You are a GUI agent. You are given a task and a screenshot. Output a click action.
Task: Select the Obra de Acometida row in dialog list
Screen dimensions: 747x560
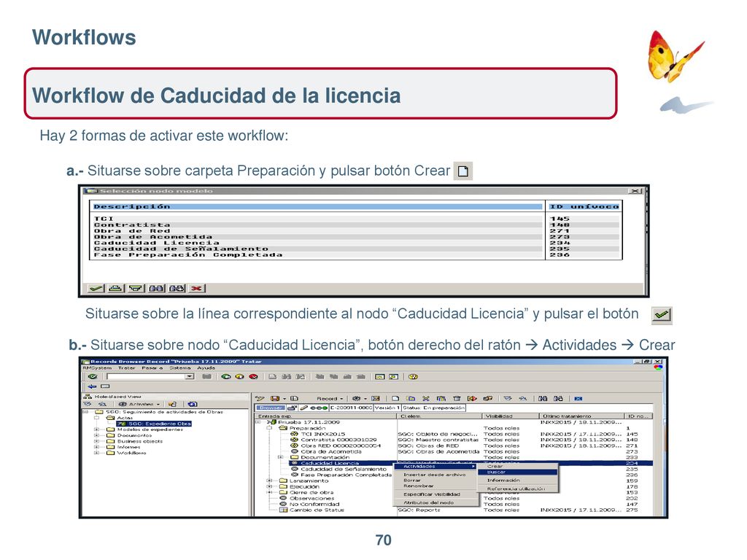[x=318, y=237]
